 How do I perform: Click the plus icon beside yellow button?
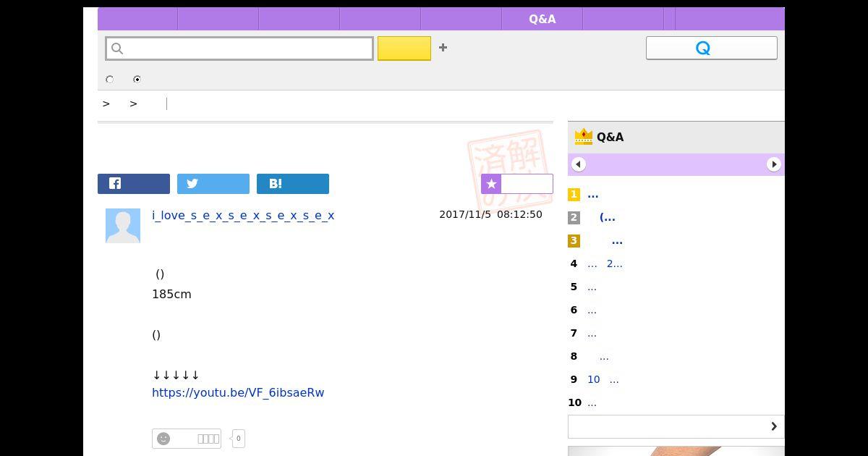coord(443,48)
